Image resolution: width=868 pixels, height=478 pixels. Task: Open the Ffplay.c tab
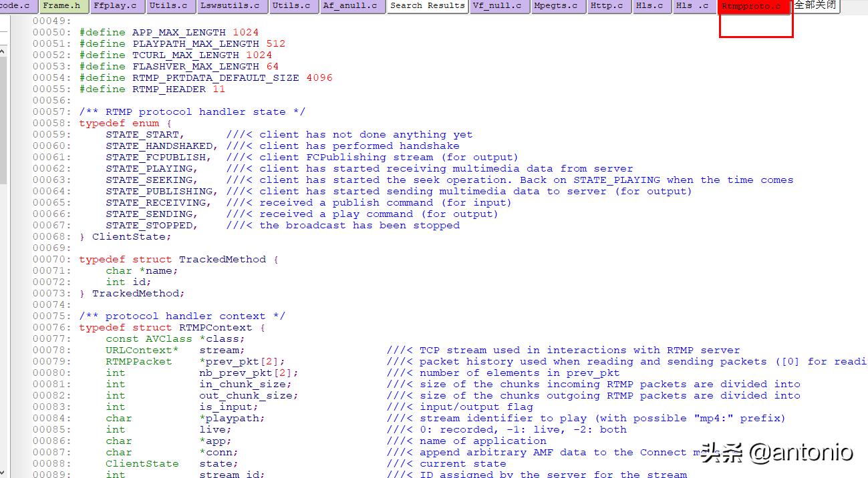(x=115, y=6)
